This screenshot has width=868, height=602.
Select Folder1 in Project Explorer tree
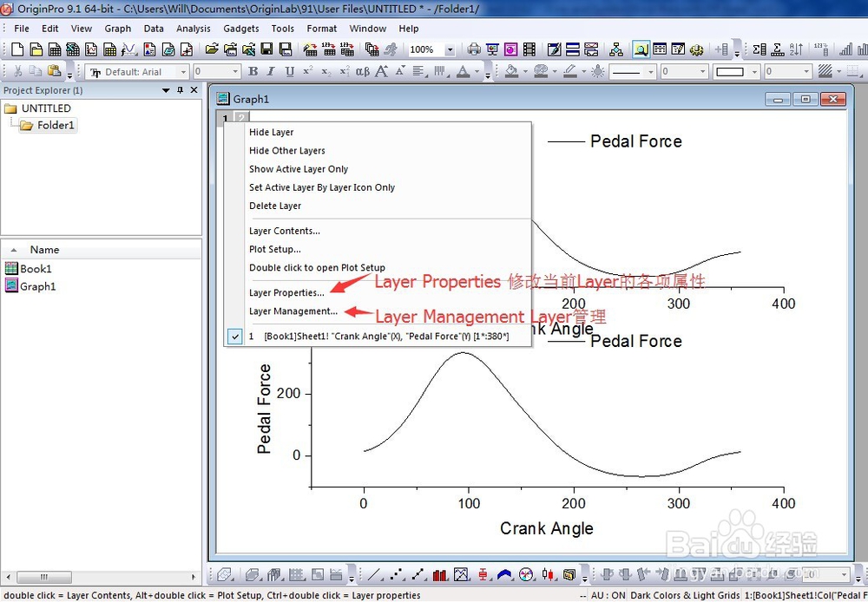coord(48,125)
